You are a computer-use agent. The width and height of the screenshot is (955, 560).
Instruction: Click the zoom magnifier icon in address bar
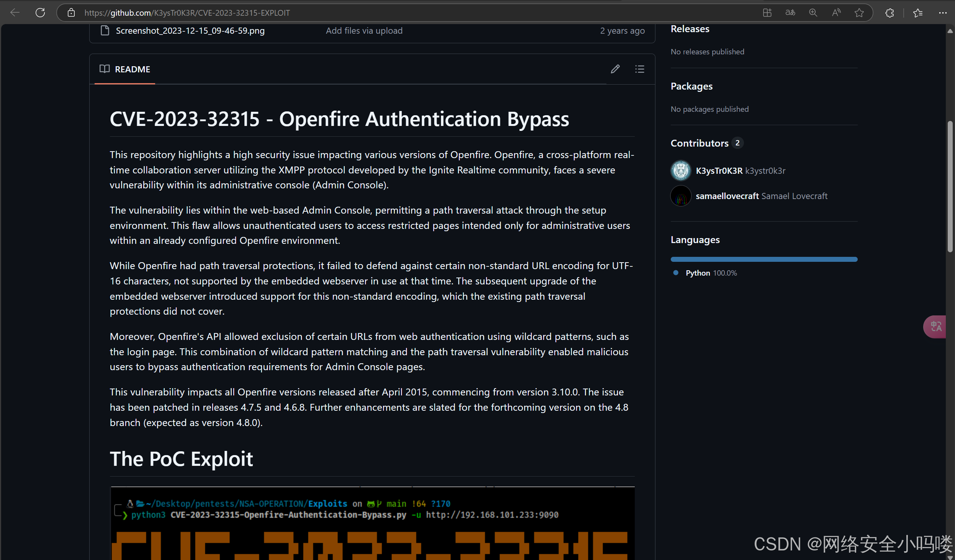tap(813, 13)
